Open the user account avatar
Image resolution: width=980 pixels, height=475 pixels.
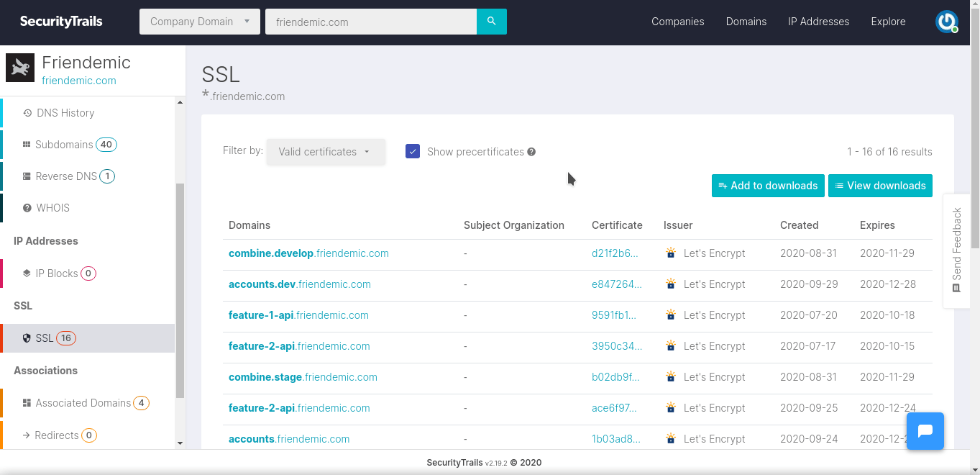coord(946,22)
